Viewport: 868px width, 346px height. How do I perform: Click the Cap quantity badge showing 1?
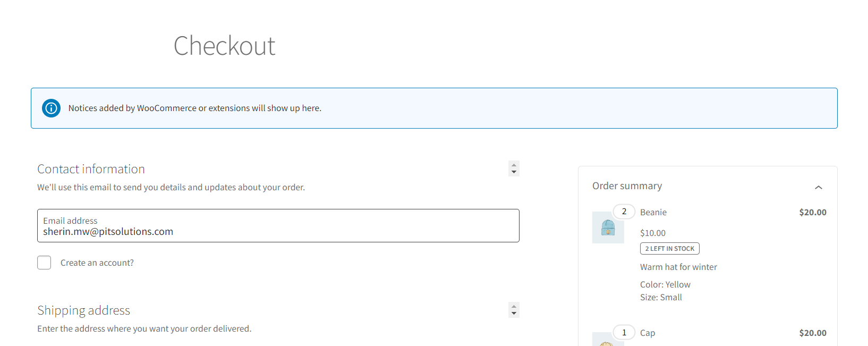point(624,333)
